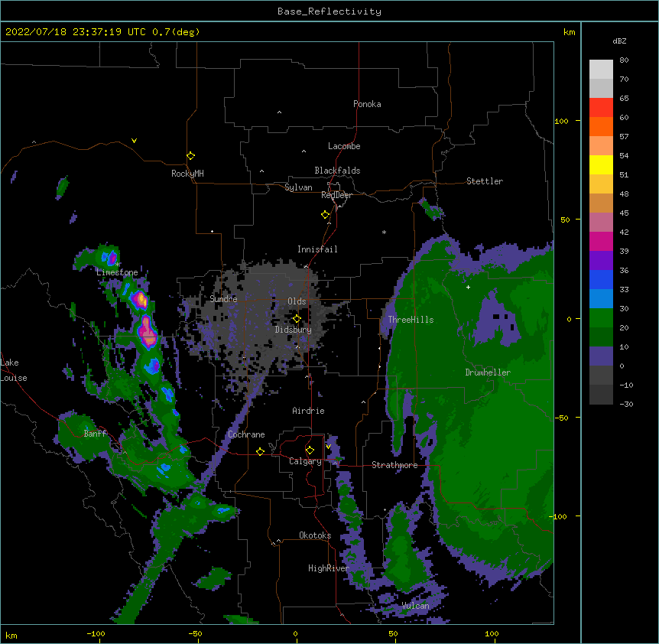Click the Lacombe label
Viewport: 659px width, 644px height.
(x=344, y=146)
